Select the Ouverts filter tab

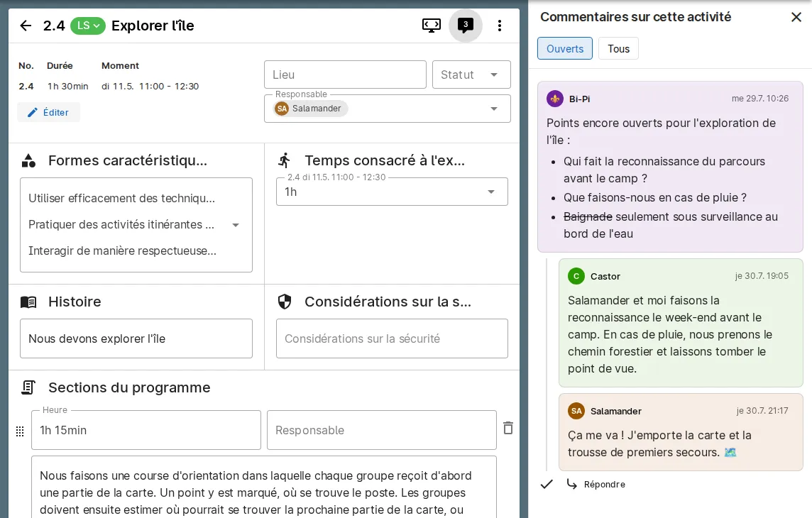(565, 49)
